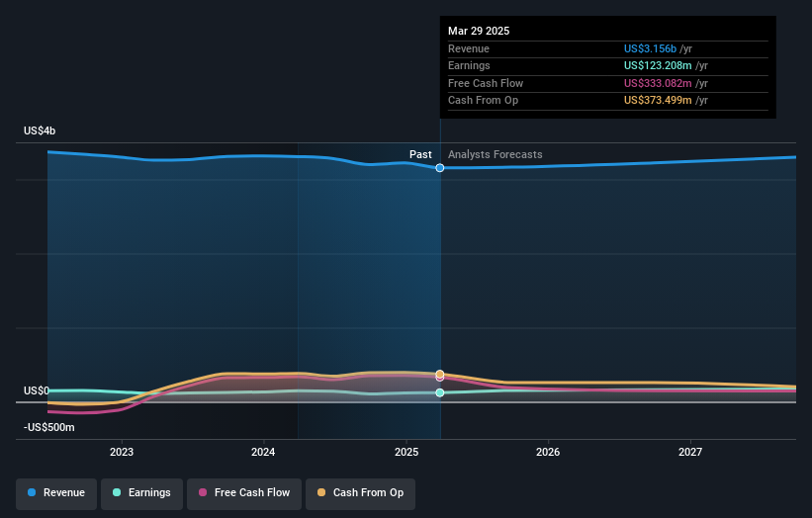The height and width of the screenshot is (518, 812).
Task: Click the US$4b y-axis label
Action: coord(40,130)
